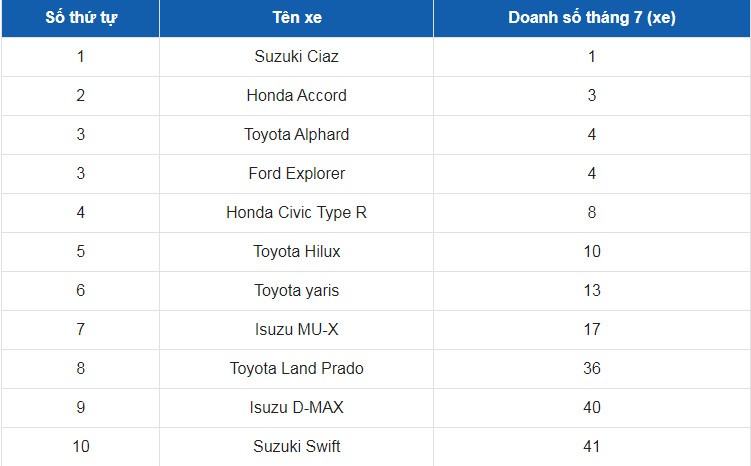Click the Isuzu D-MAX name cell

pos(296,407)
